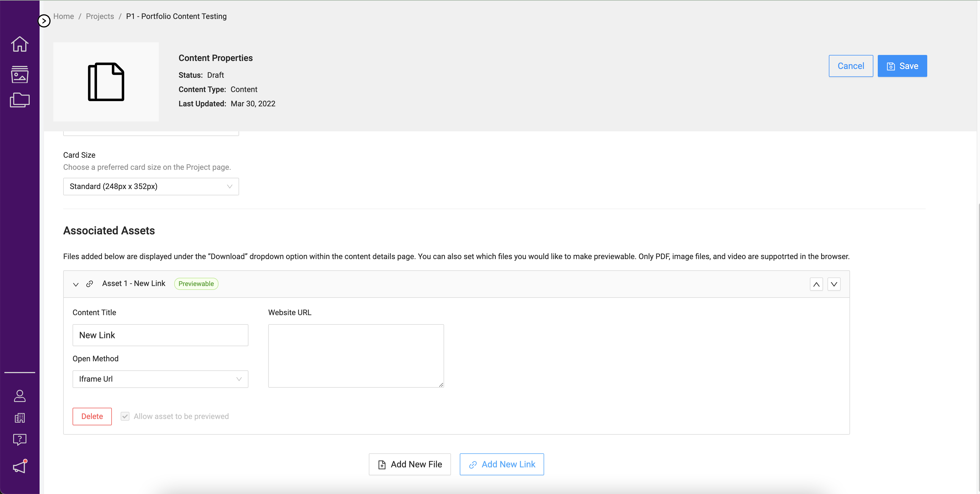Viewport: 980px width, 494px height.
Task: Open the Home icon in sidebar
Action: [x=20, y=44]
